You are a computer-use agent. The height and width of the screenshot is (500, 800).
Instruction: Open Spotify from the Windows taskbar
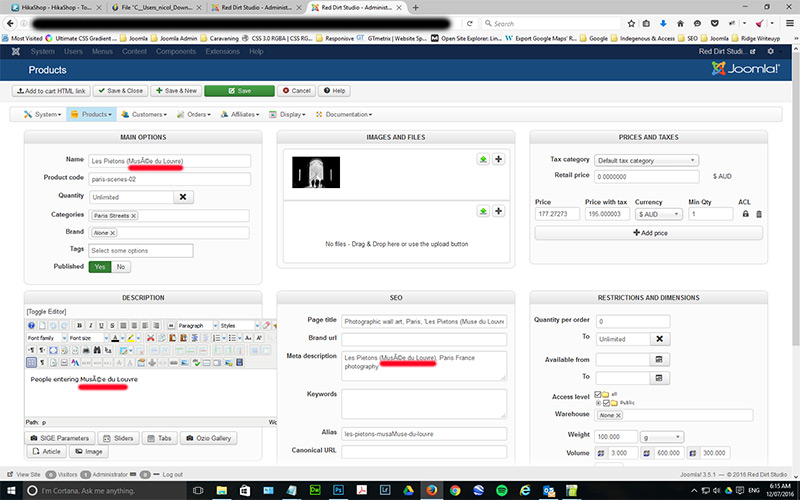click(x=502, y=490)
